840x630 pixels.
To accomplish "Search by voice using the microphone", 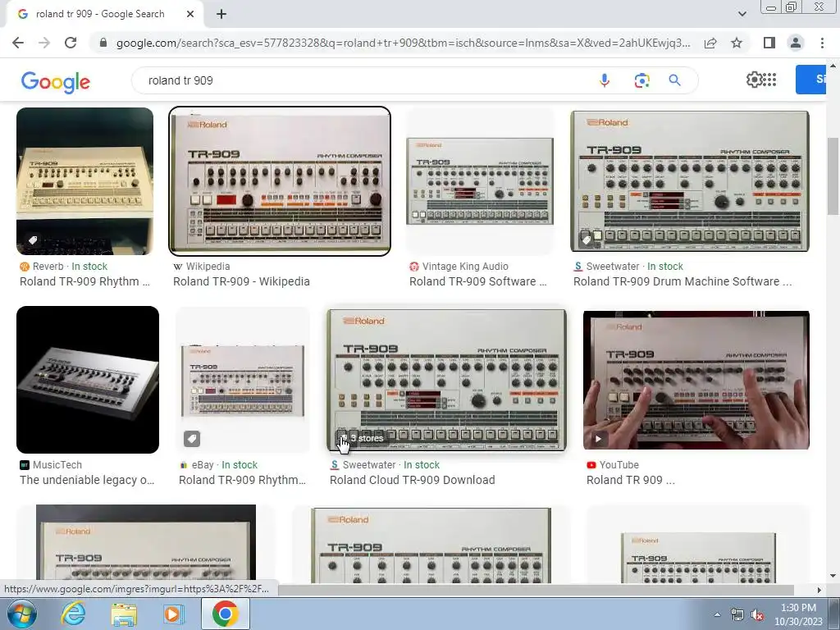I will pos(605,80).
